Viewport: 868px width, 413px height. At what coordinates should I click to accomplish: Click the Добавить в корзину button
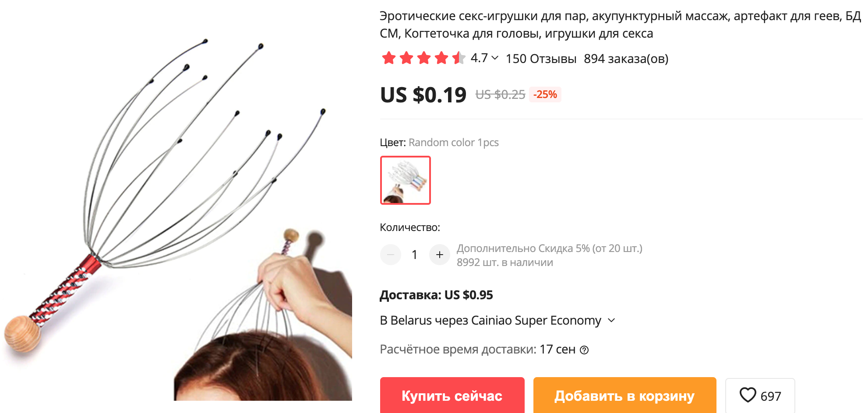(625, 395)
